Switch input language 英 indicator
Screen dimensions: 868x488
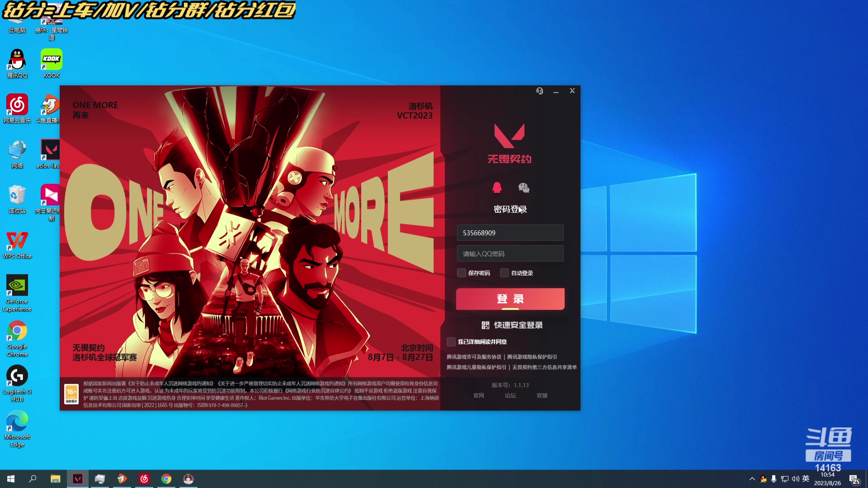[806, 479]
